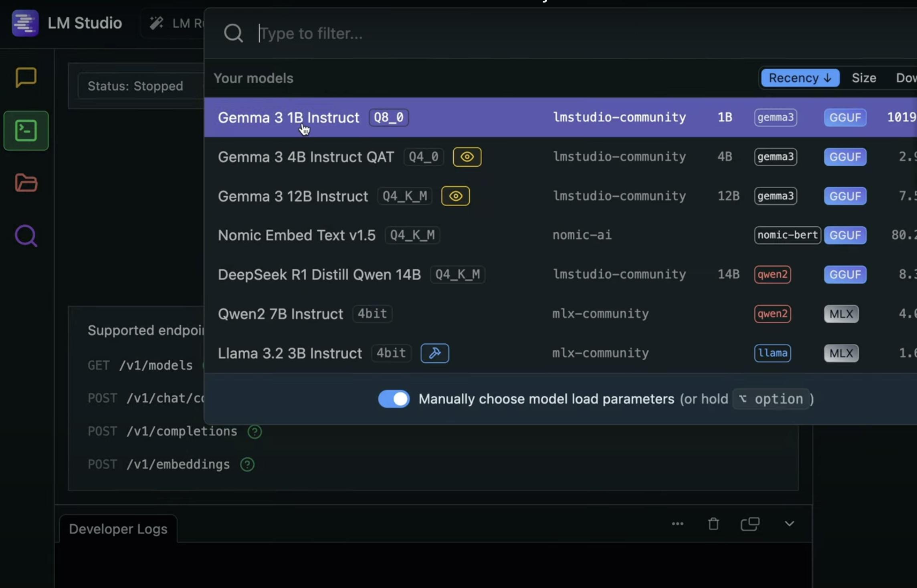Collapse Developer Logs with chevron
This screenshot has width=917, height=588.
(x=789, y=524)
